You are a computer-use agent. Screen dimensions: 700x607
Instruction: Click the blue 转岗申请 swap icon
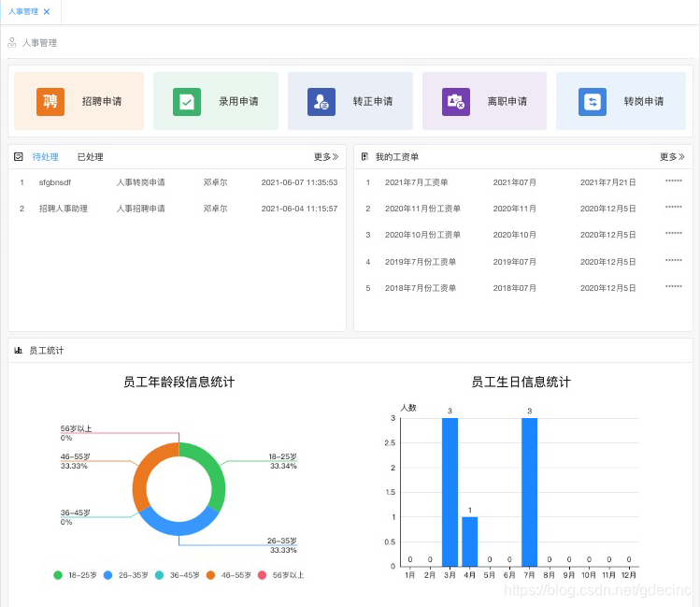(x=592, y=101)
